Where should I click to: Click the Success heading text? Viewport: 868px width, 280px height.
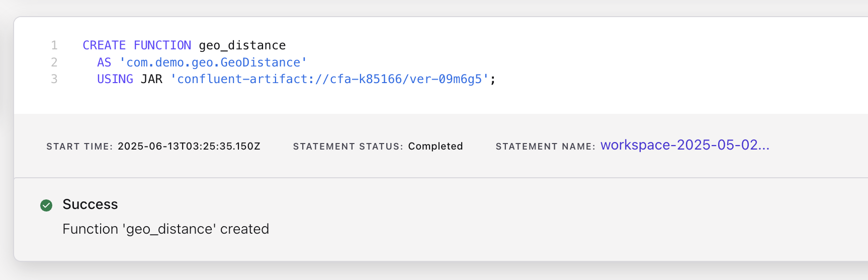(90, 204)
